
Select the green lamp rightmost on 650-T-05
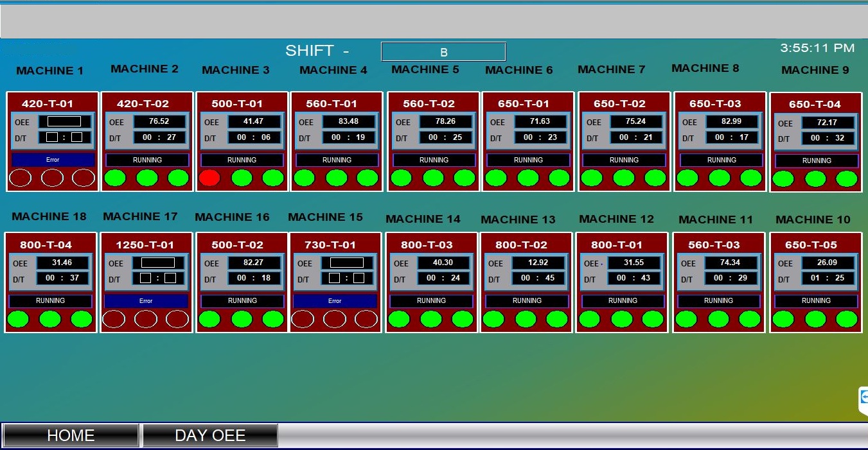[x=846, y=318]
